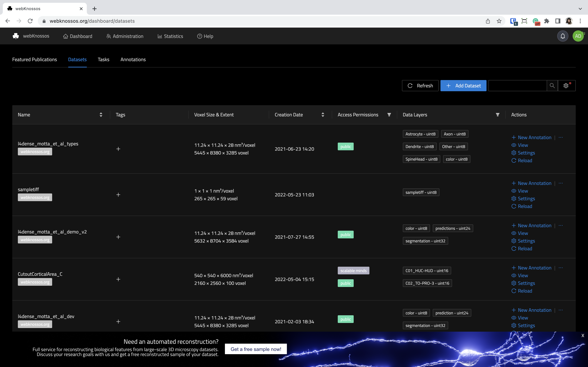The width and height of the screenshot is (588, 367).
Task: Open the Data Layers filter
Action: pos(497,115)
